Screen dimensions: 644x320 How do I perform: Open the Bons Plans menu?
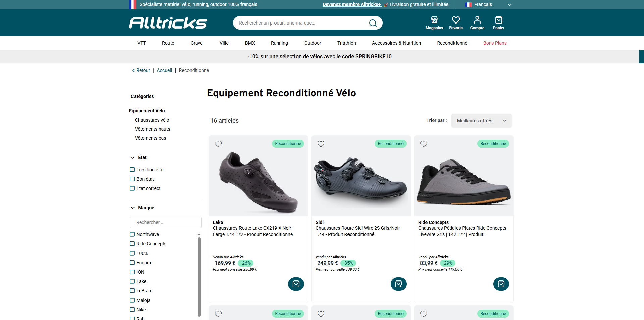point(495,43)
